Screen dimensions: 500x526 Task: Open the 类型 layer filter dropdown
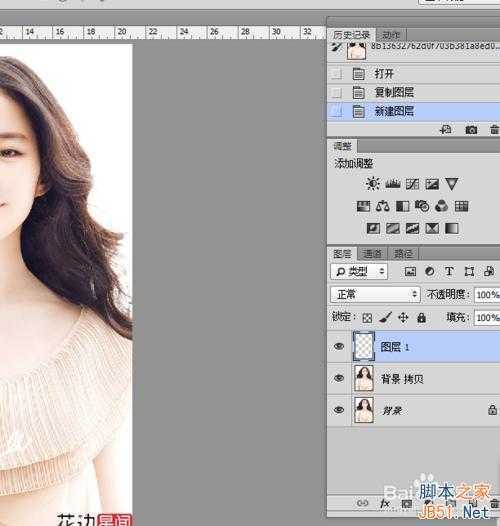(x=359, y=271)
